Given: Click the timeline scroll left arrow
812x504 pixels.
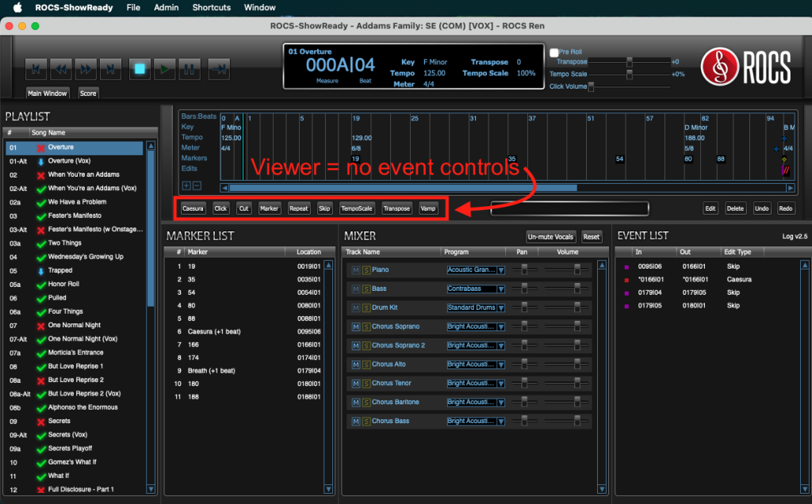Looking at the screenshot, I should click(224, 188).
